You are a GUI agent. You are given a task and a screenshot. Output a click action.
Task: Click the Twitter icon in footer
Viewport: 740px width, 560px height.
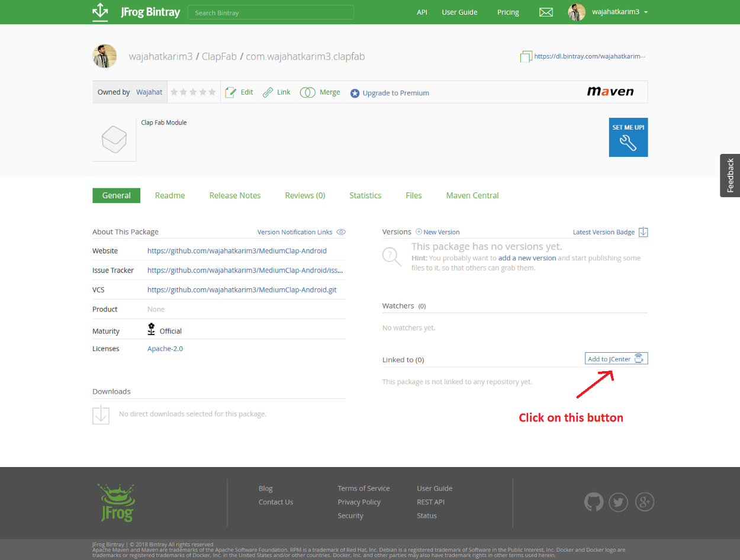[619, 502]
